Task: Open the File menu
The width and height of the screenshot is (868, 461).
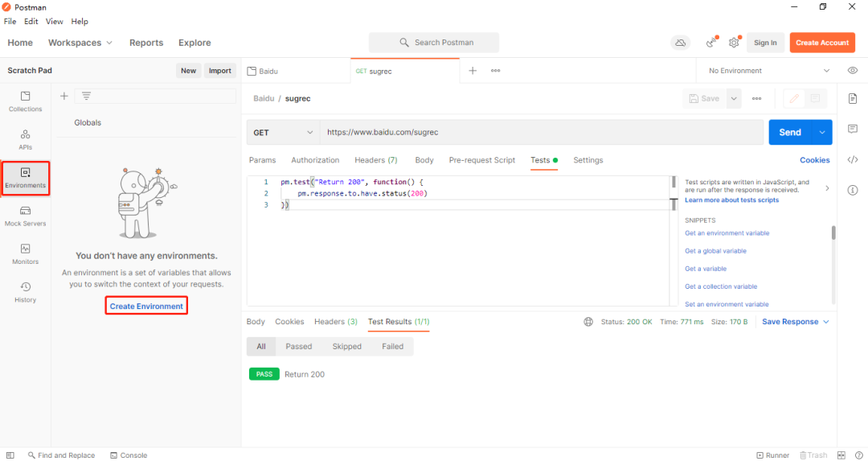Action: (x=10, y=22)
